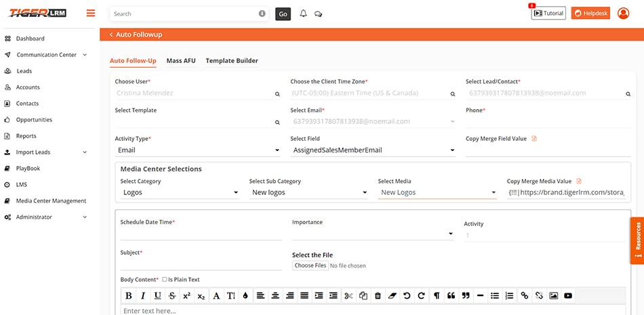Viewport: 644px width, 315px height.
Task: Open the font size option
Action: click(x=230, y=295)
